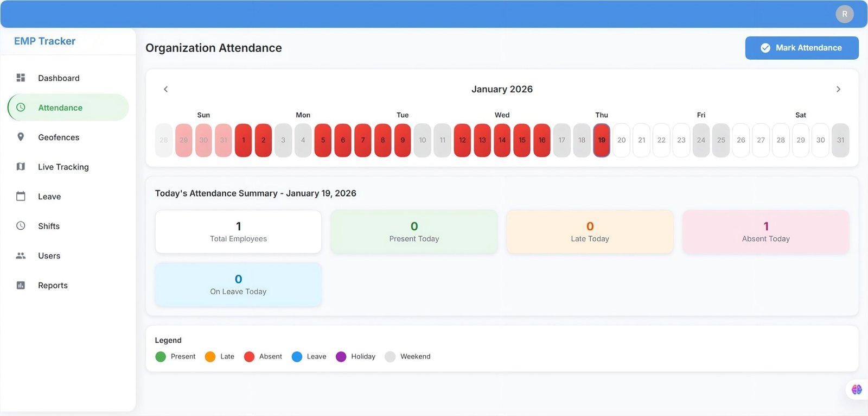
Task: Open the Geofences menu item
Action: tap(59, 137)
